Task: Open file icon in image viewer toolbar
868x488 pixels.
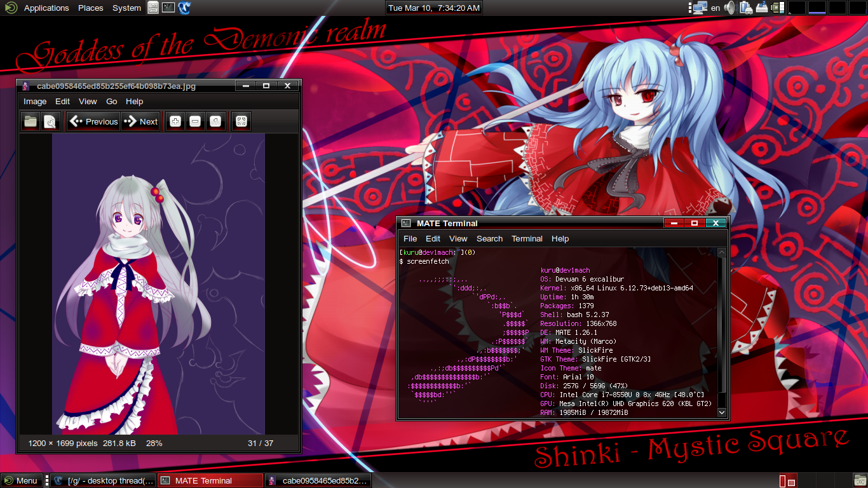Action: [31, 121]
